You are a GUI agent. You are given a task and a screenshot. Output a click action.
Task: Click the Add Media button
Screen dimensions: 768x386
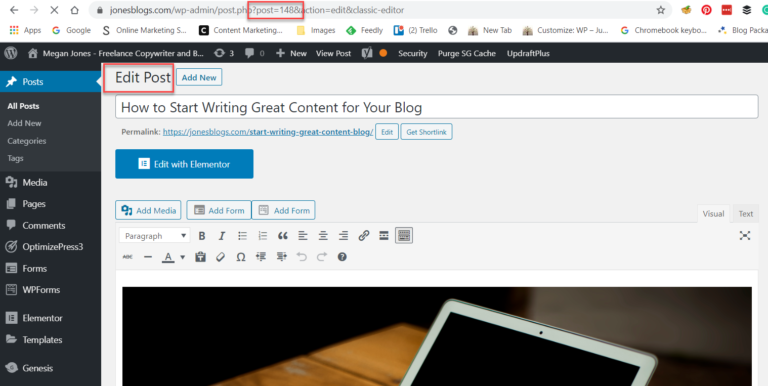(148, 210)
